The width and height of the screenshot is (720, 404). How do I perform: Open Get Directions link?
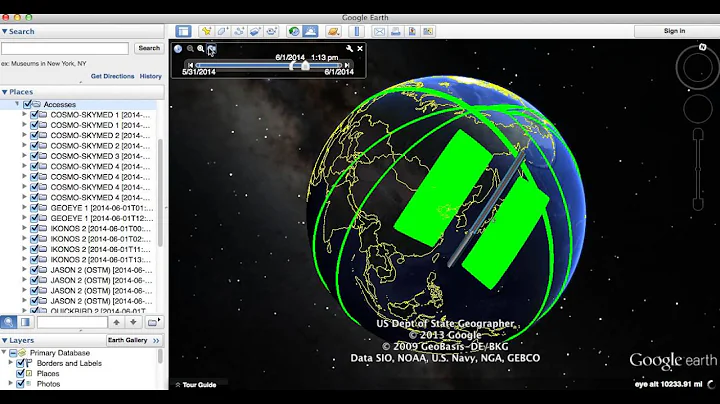tap(112, 76)
